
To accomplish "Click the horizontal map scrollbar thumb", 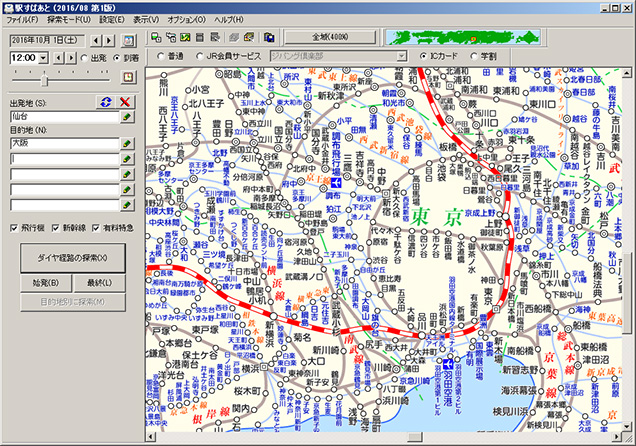I will (x=415, y=437).
